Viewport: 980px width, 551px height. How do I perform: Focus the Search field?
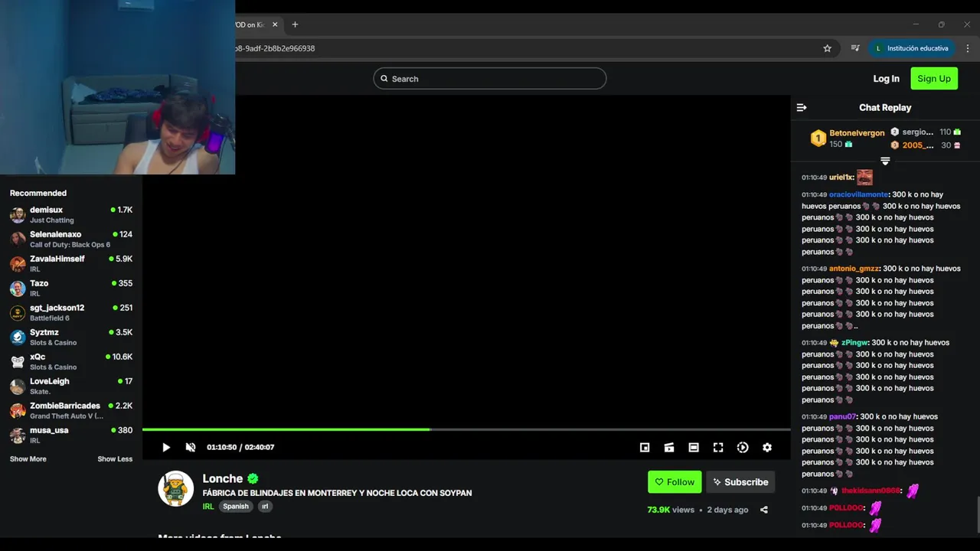(490, 79)
